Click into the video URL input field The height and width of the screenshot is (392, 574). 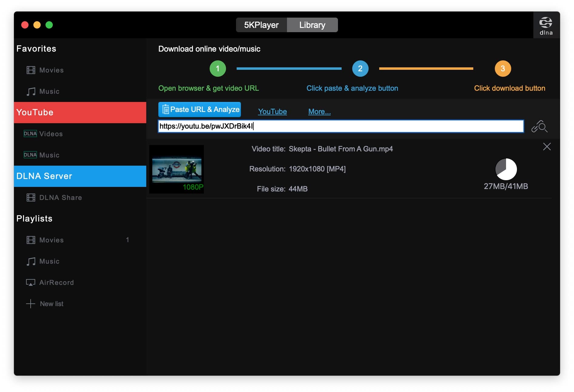[341, 126]
